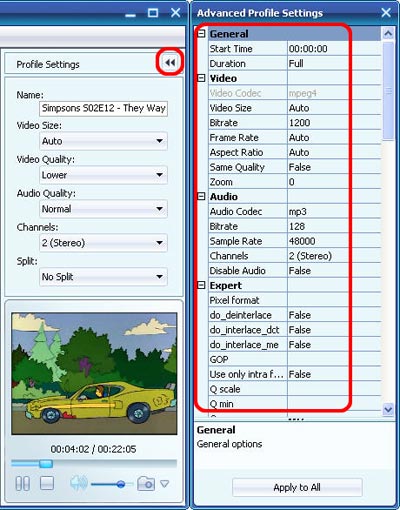Select the do_deinterlace row
Screen dimensions: 400x510
(295, 315)
